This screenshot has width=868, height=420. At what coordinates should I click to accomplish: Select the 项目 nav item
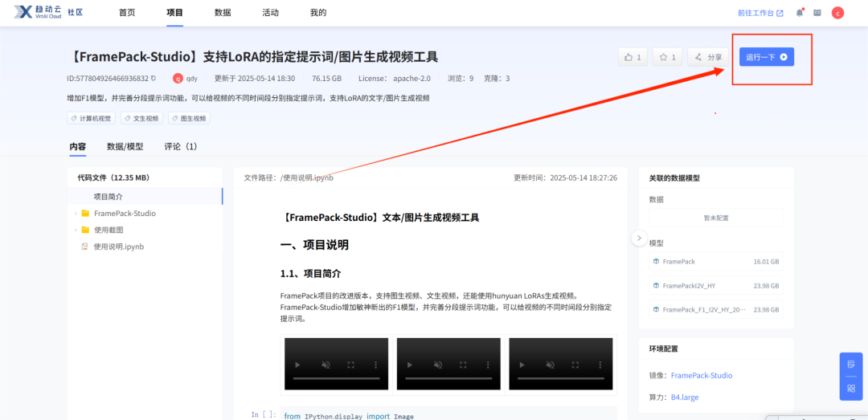tap(174, 12)
